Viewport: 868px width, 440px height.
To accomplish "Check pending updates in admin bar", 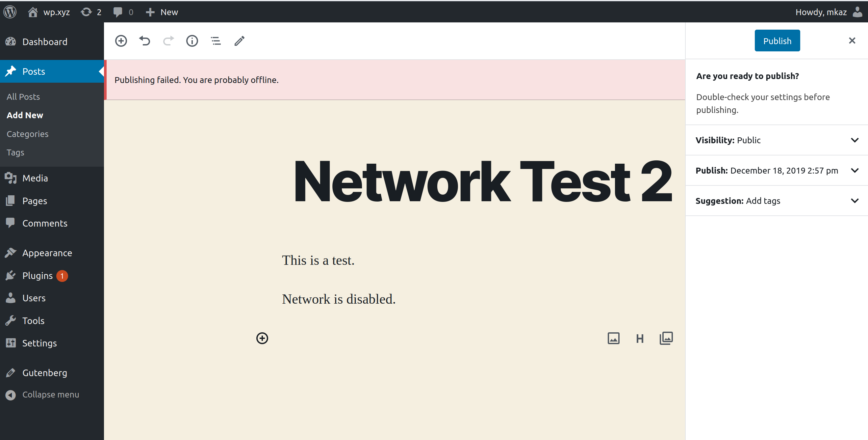I will click(90, 12).
